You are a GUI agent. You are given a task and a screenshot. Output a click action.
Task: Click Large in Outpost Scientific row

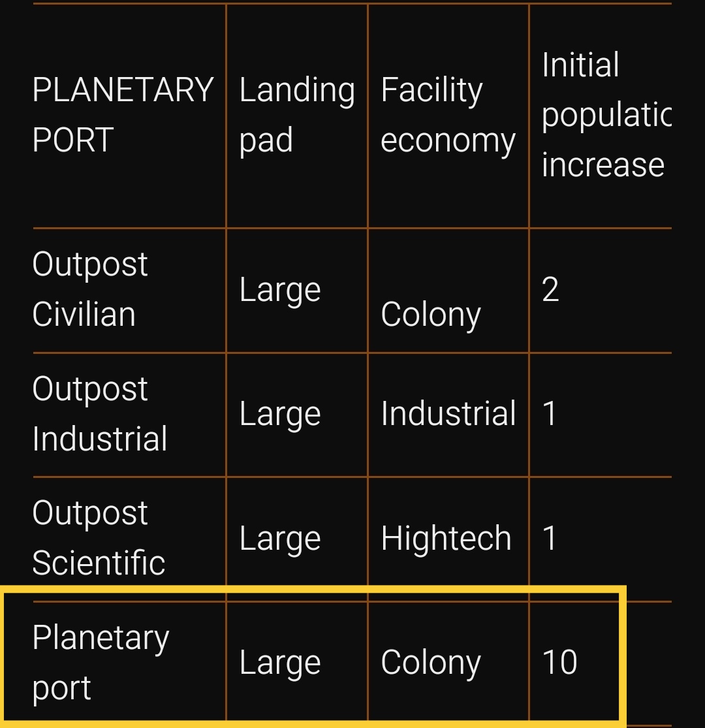(280, 540)
